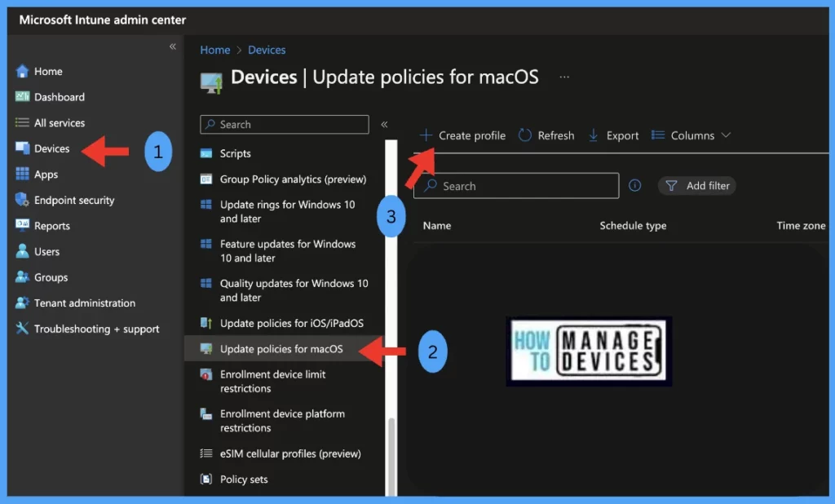The height and width of the screenshot is (504, 835).
Task: Click the Columns label
Action: pyautogui.click(x=692, y=135)
